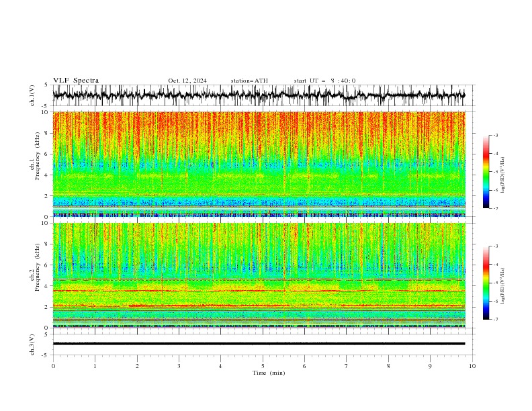Click the '-3' label on ch.1 color bar
The image size is (532, 411).
tap(495, 135)
